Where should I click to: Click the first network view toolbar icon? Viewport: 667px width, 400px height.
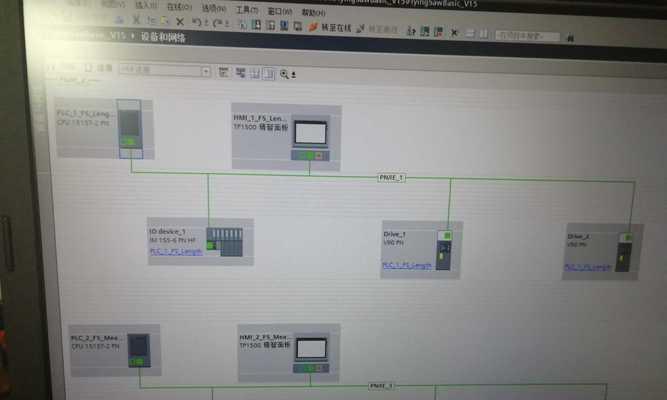pyautogui.click(x=223, y=72)
